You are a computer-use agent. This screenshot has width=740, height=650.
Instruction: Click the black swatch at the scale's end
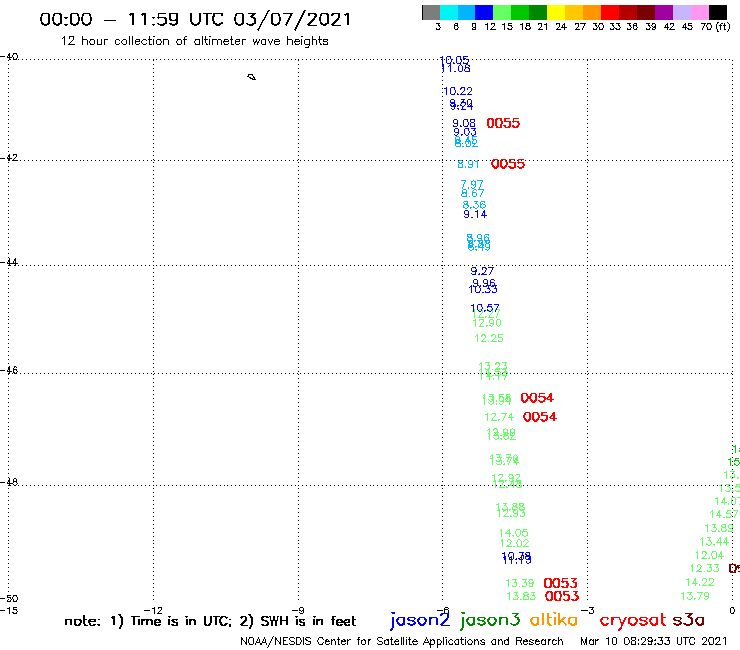[717, 12]
